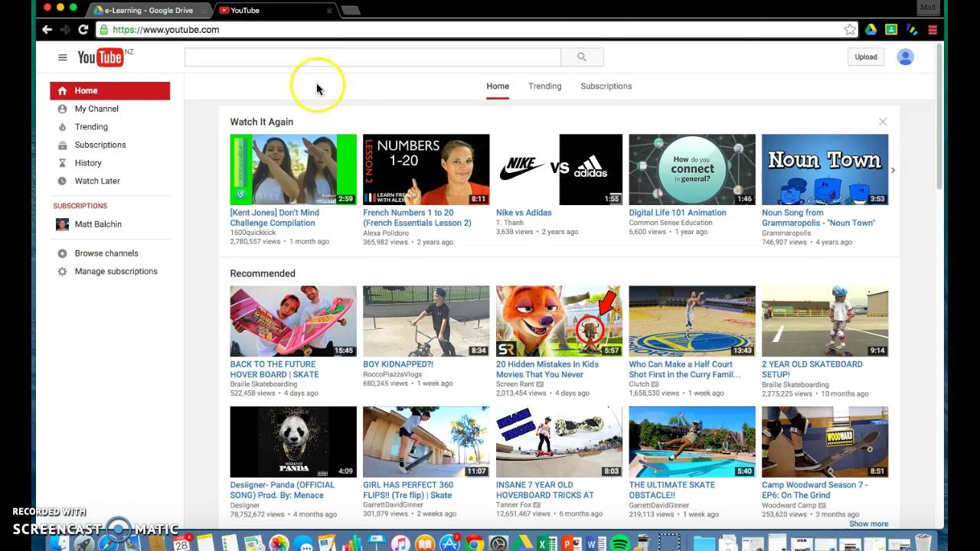
Task: Open Manage subscriptions link
Action: 116,272
